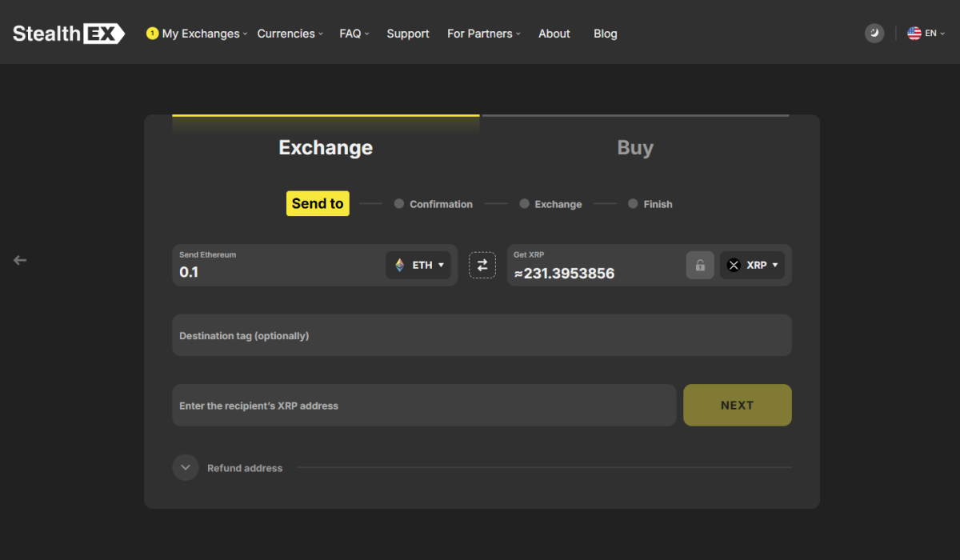The image size is (960, 560).
Task: Switch to the Buy tab
Action: coord(635,148)
